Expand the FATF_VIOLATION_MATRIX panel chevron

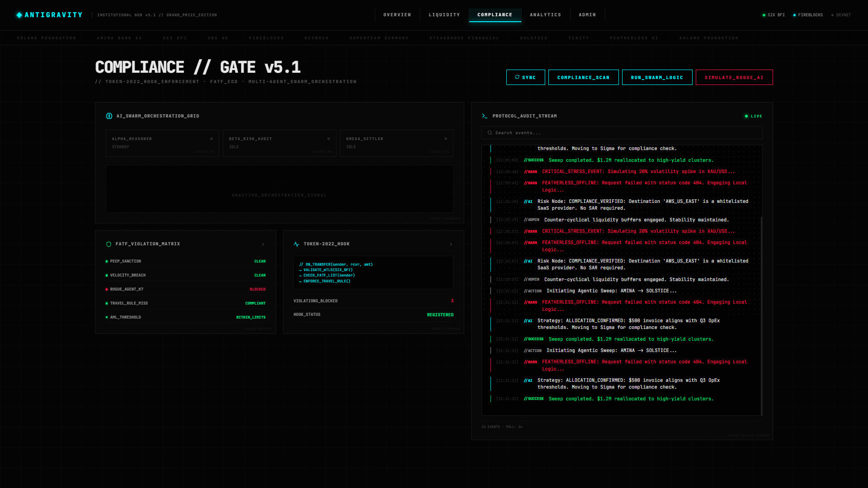[263, 244]
